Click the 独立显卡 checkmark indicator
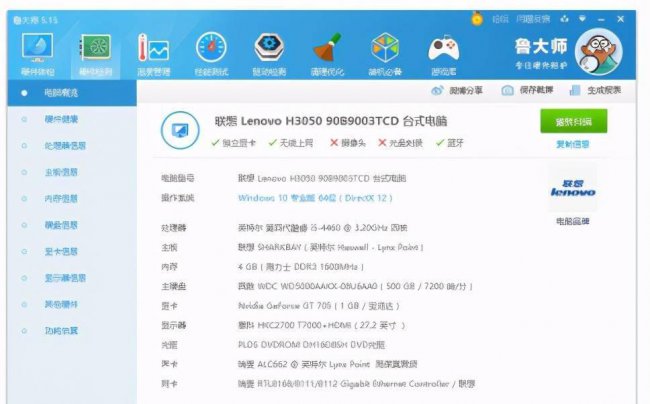Image resolution: width=650 pixels, height=404 pixels. (x=233, y=143)
